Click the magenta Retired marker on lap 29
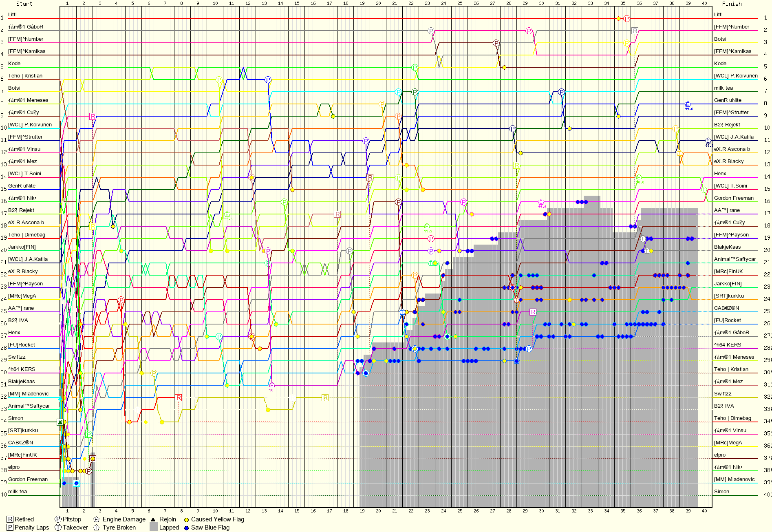This screenshot has height=532, width=772. [533, 312]
